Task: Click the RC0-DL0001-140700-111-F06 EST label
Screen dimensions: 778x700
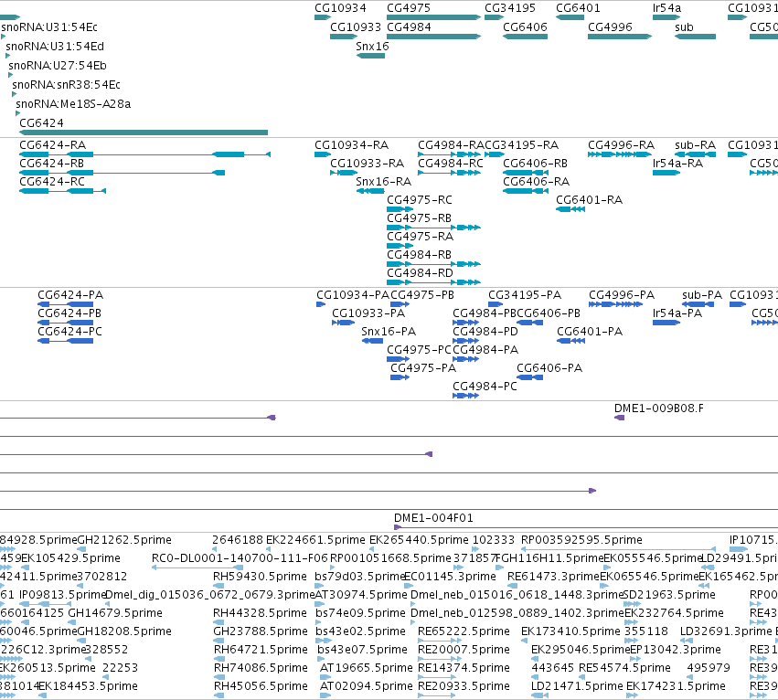Action: (x=240, y=558)
